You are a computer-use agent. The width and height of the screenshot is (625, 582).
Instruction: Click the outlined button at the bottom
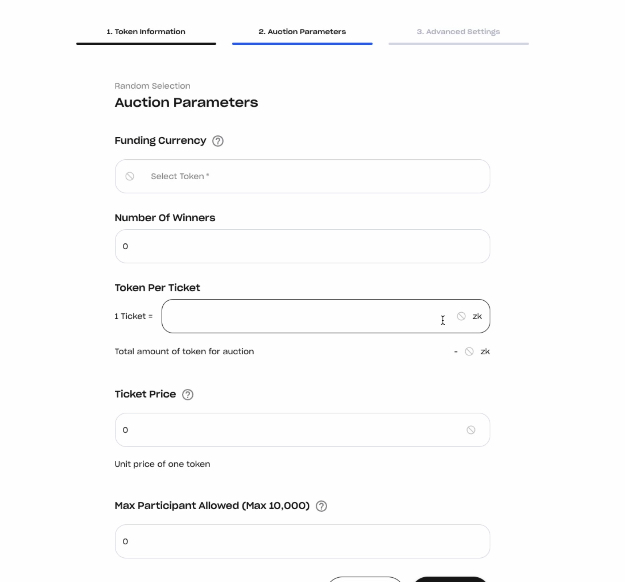coord(365,579)
